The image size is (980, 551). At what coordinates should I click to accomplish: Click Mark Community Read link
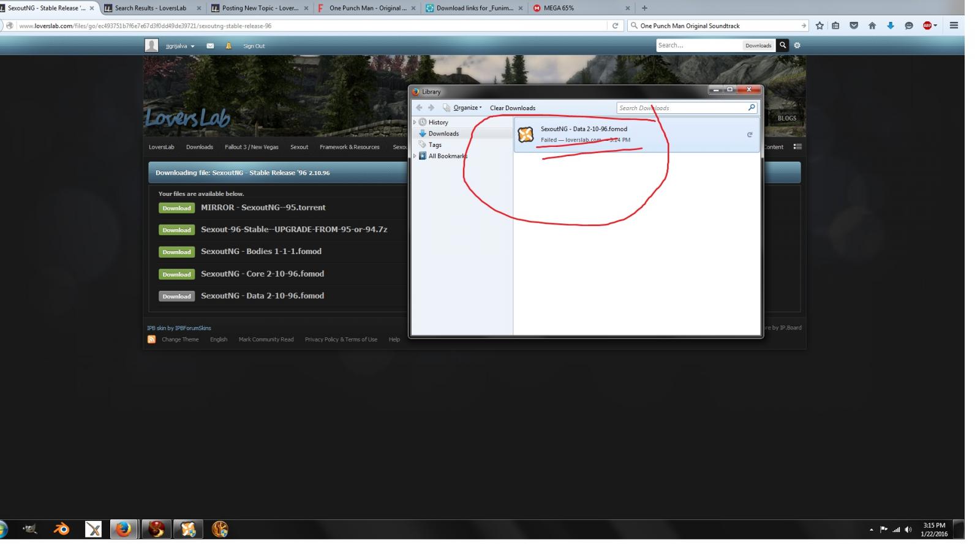click(266, 339)
